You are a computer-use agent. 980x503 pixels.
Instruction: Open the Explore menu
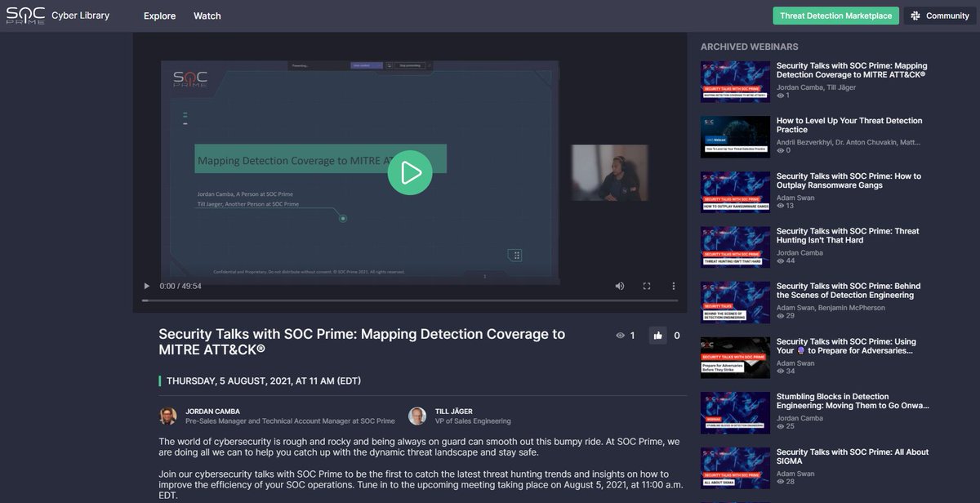(159, 16)
